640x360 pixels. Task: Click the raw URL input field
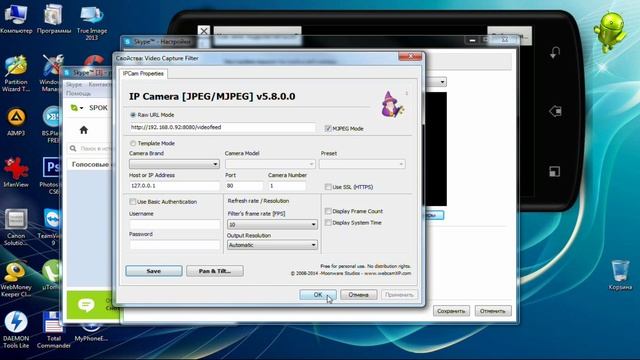[x=222, y=127]
